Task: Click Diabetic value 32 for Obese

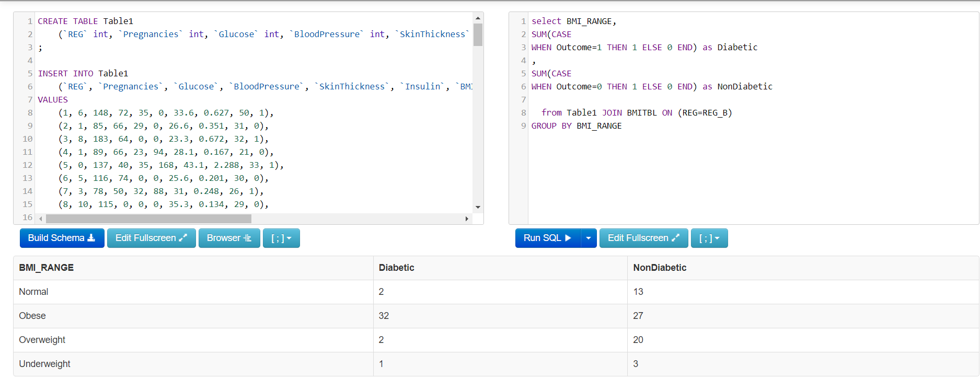Action: tap(384, 316)
